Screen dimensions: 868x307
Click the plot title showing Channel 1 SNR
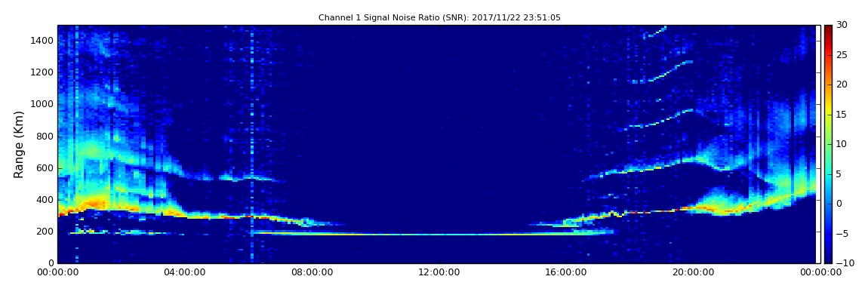click(x=439, y=17)
